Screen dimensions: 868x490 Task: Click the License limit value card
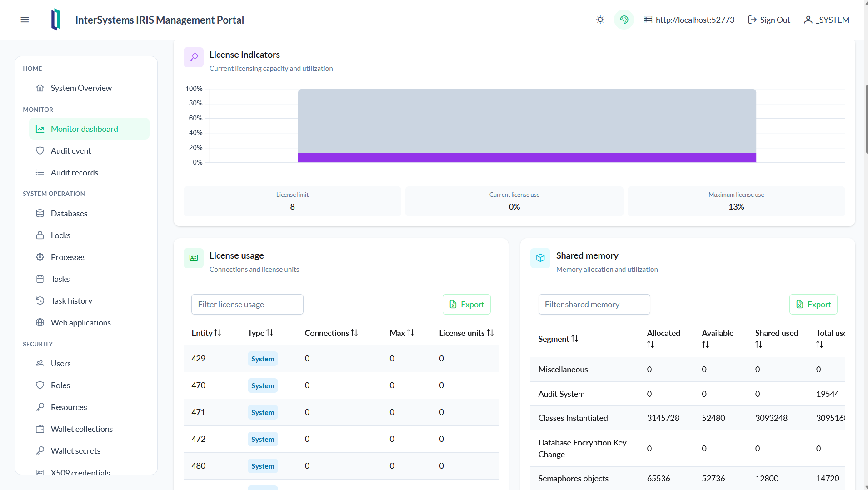(292, 201)
